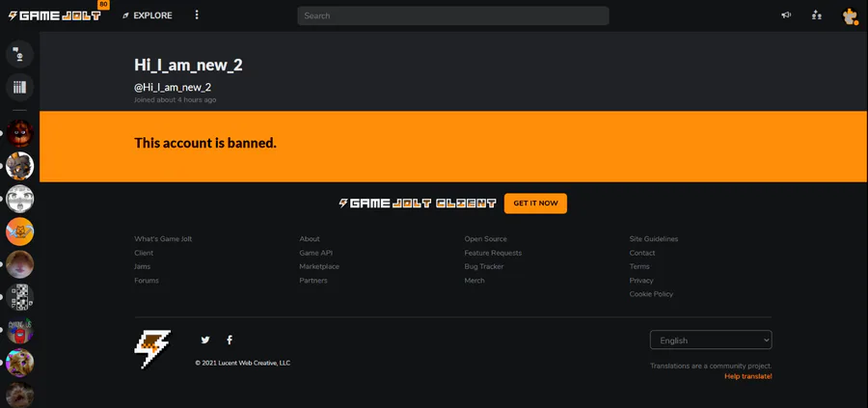This screenshot has width=868, height=408.
Task: Click the Game Jolt Client logo
Action: 418,204
